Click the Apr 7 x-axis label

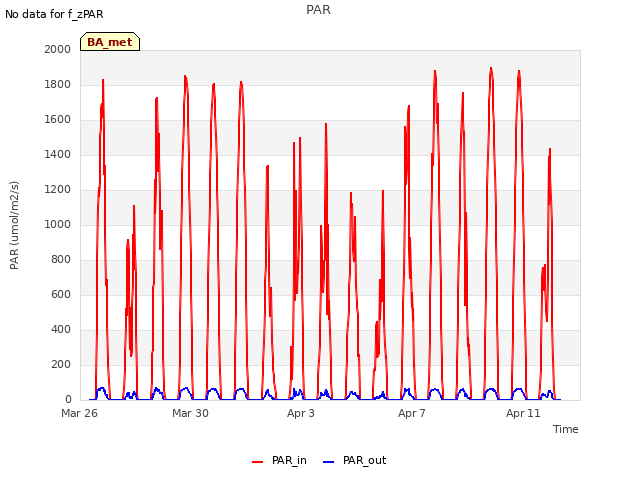click(412, 413)
